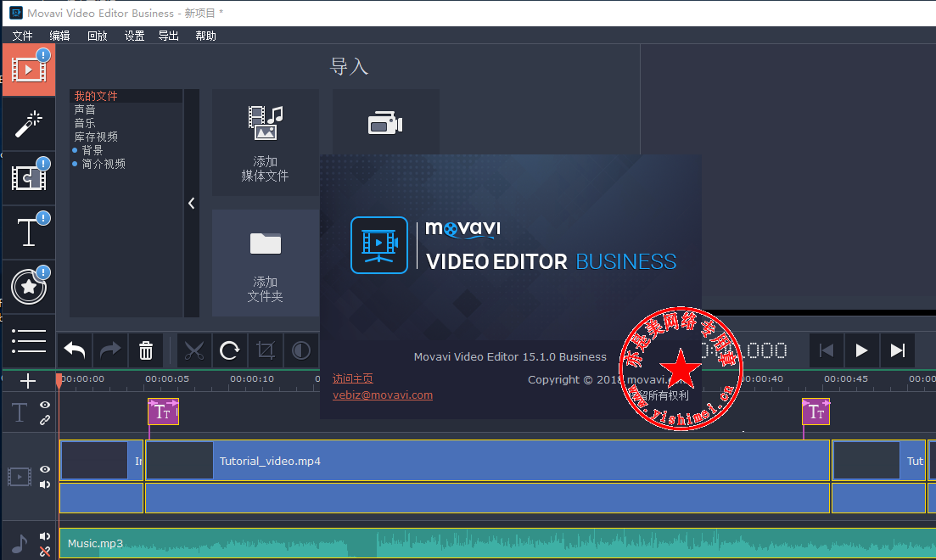Select the Tutorial_video.mp4 clip on timeline
Screen dimensions: 936x560
[488, 461]
